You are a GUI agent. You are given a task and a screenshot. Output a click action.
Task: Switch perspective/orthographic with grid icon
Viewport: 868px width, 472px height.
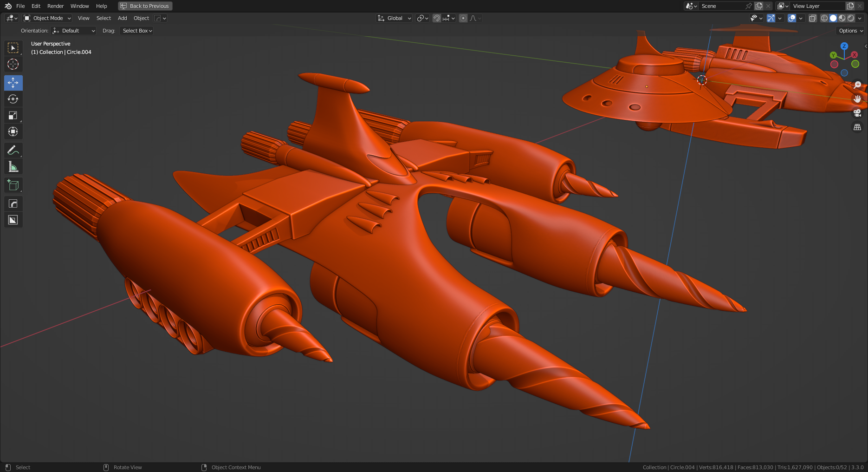[x=857, y=127]
